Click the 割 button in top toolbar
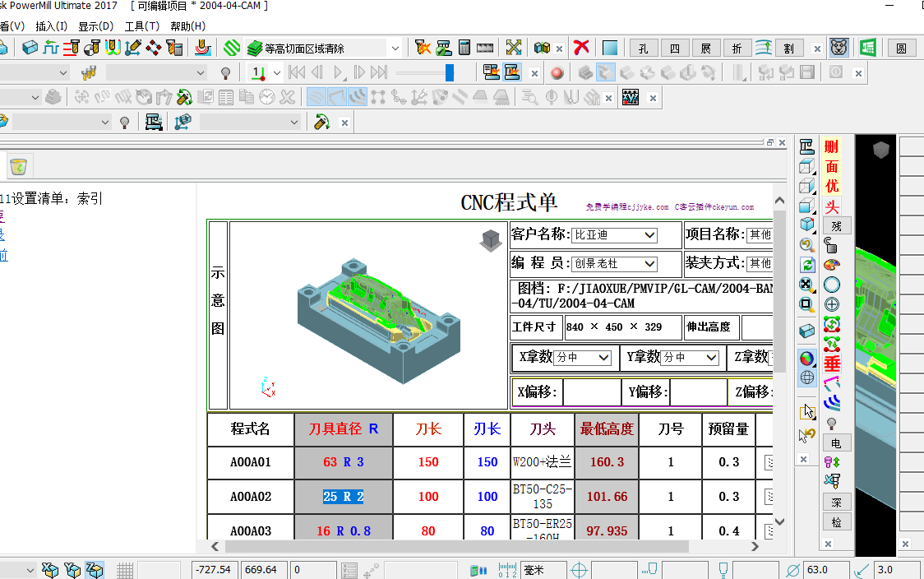 (789, 49)
